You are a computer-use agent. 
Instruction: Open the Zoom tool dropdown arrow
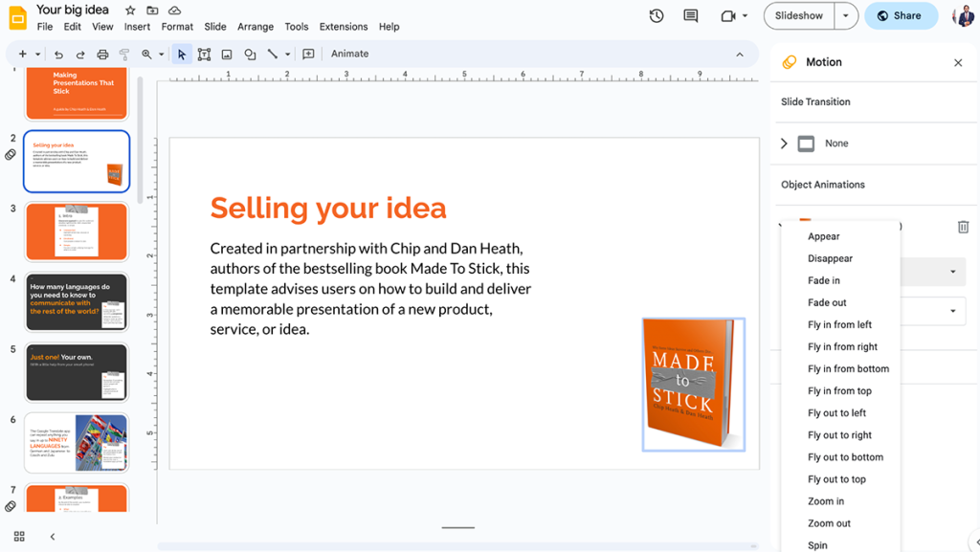(x=159, y=54)
